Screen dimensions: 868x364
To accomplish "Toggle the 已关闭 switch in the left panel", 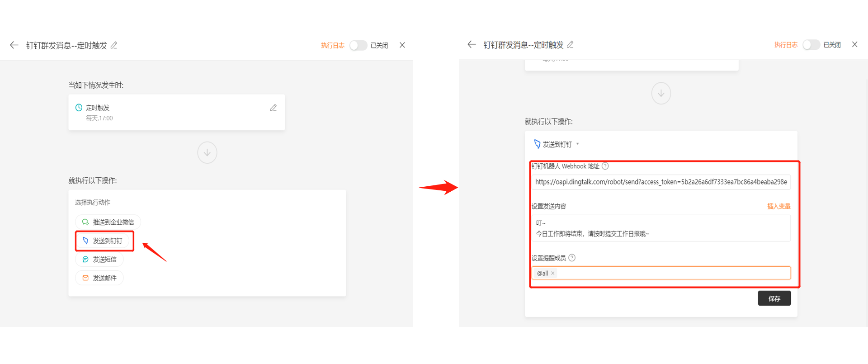I will (x=358, y=45).
